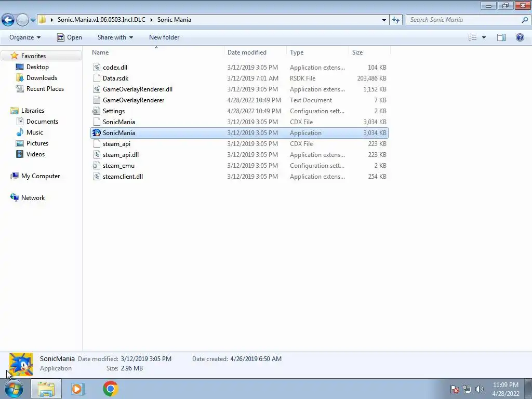The image size is (532, 399).
Task: Open Desktop in the sidebar
Action: click(x=37, y=67)
